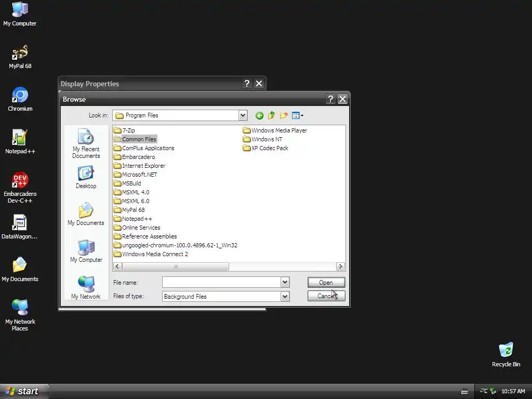Select the Common Files folder
This screenshot has width=532, height=399.
point(135,139)
